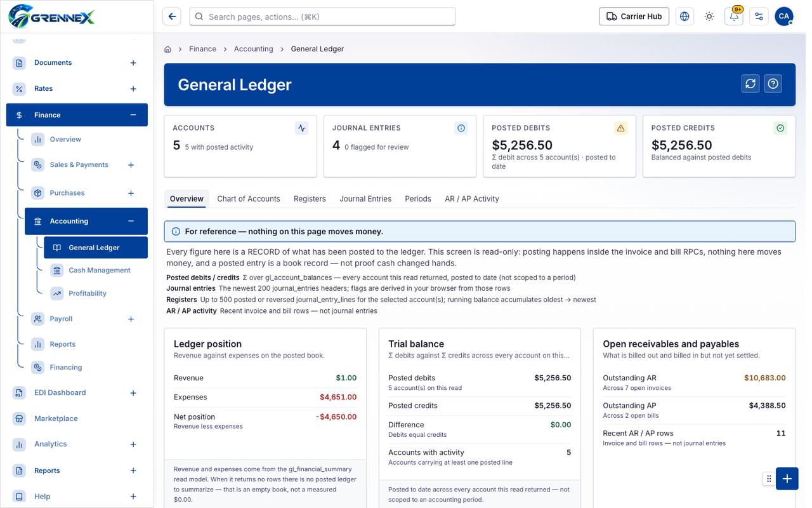The width and height of the screenshot is (812, 508).
Task: Open the AR / AP Activity tab
Action: point(472,199)
